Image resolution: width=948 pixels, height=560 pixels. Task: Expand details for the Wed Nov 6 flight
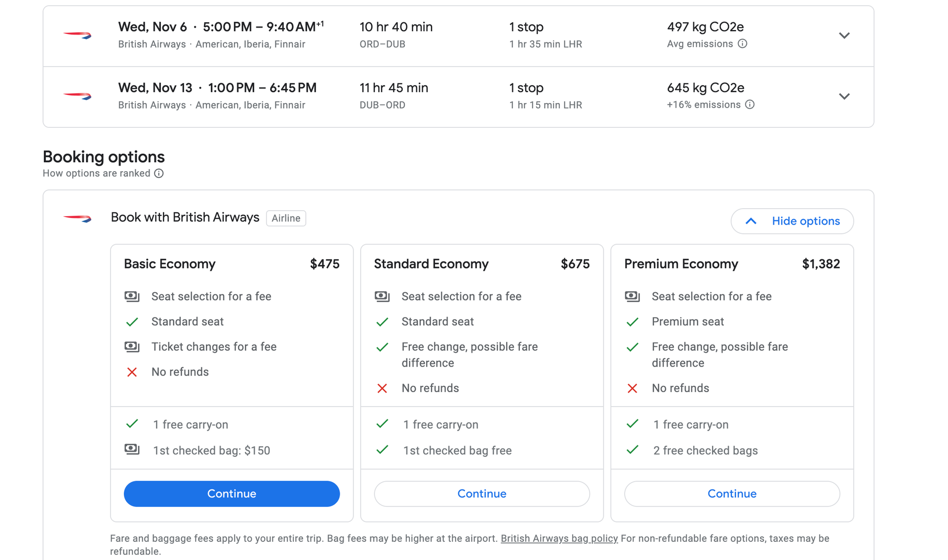tap(845, 36)
